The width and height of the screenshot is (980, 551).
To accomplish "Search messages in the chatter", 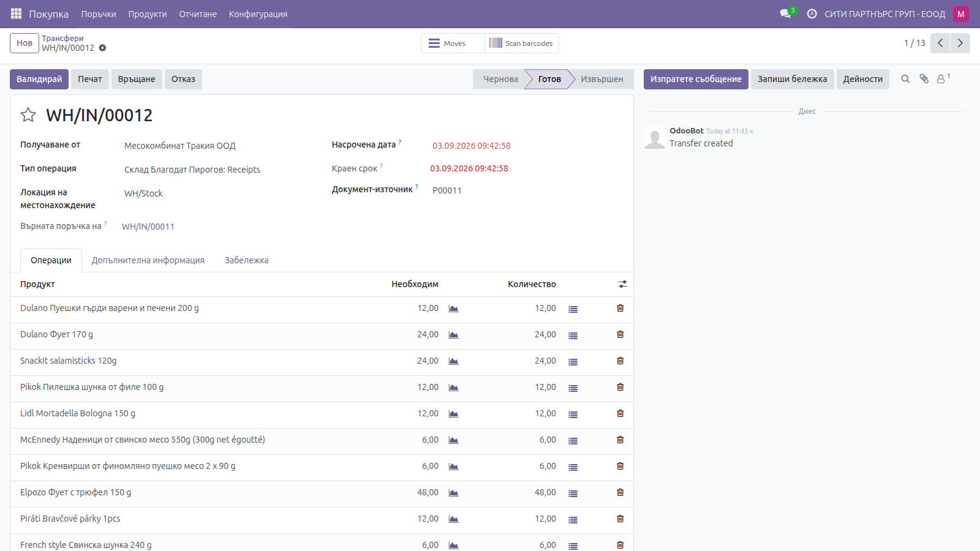I will 905,79.
